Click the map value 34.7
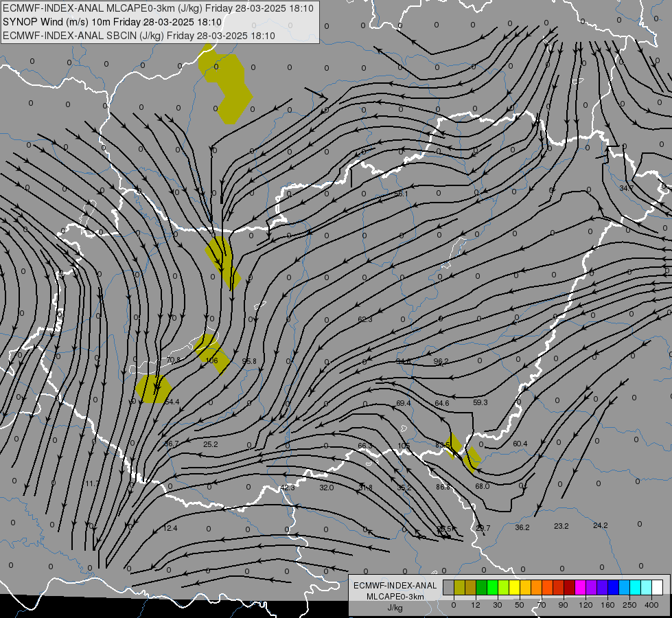 627,188
